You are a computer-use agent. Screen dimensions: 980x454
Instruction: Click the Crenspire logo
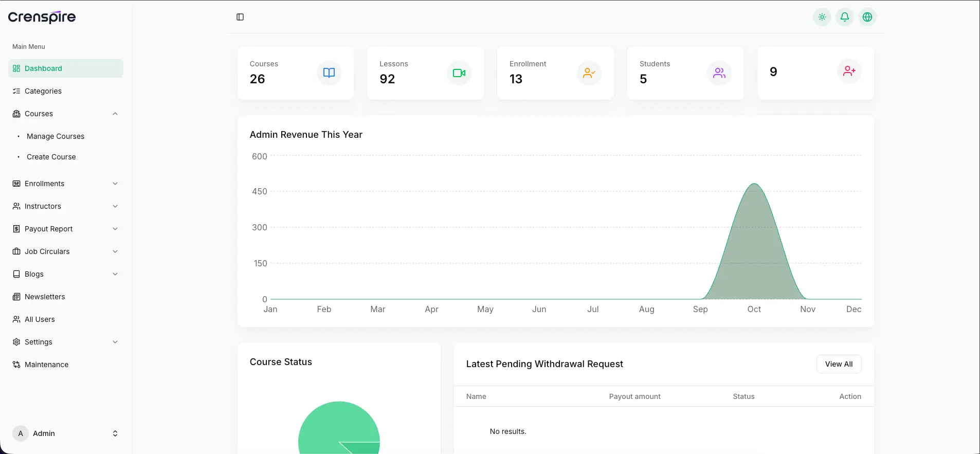point(42,17)
